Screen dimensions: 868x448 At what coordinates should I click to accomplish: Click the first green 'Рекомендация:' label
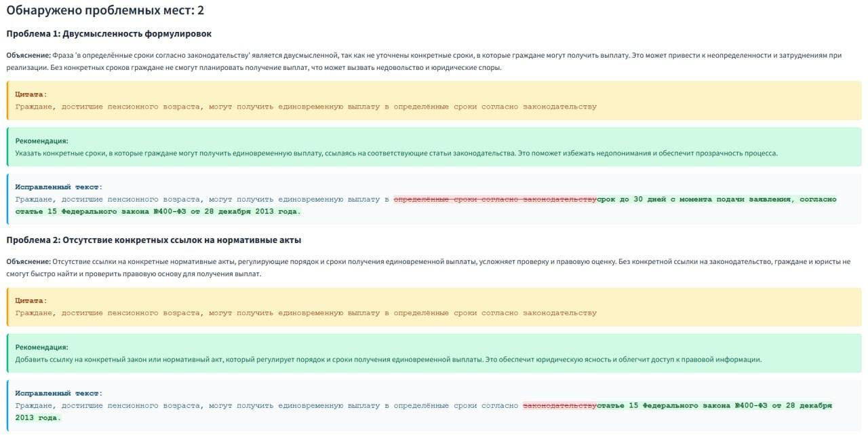tap(42, 141)
